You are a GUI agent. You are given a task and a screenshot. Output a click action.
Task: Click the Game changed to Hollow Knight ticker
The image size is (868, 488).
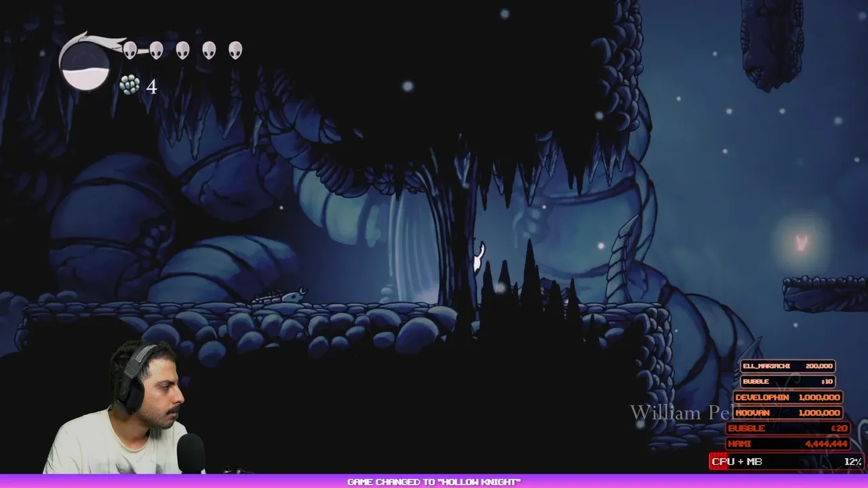coord(434,482)
